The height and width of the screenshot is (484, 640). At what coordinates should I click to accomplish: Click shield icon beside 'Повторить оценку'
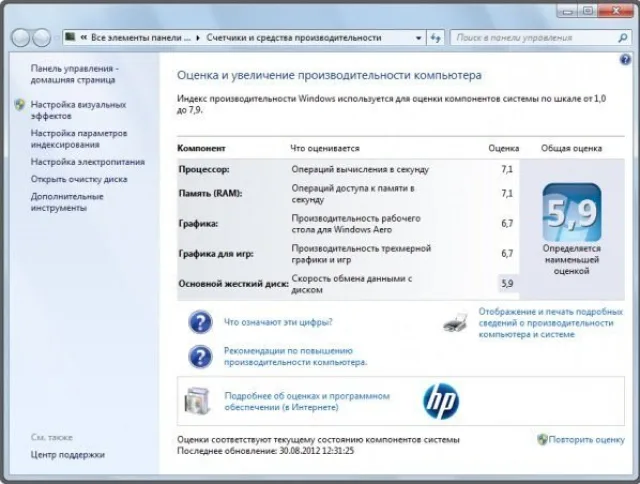[542, 440]
